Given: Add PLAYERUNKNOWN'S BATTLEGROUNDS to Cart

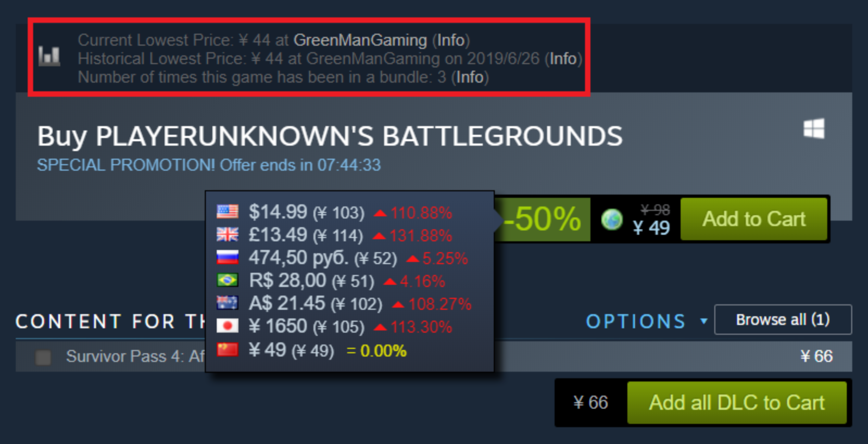Looking at the screenshot, I should [x=754, y=219].
